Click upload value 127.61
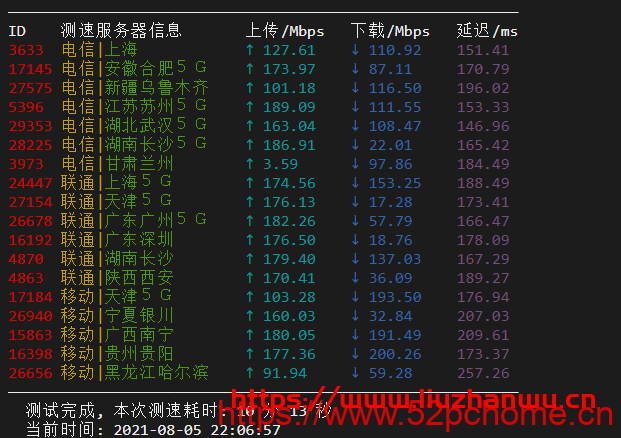This screenshot has width=621, height=438. tap(289, 50)
